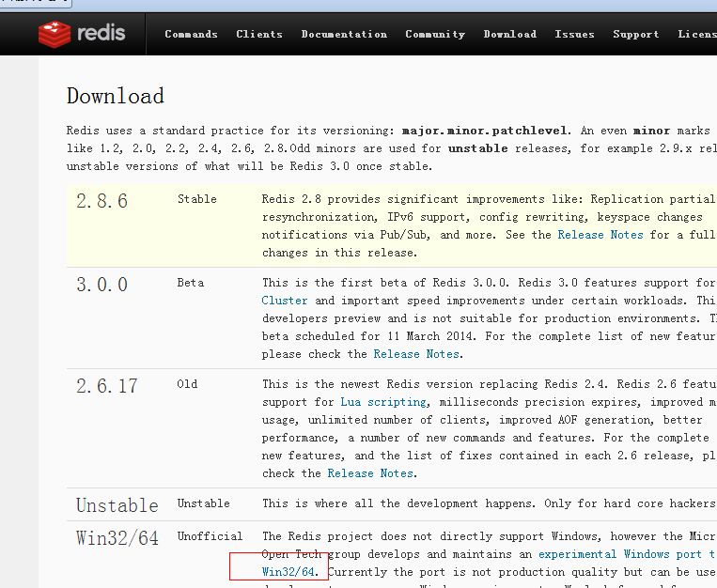Click the Redis logo icon
This screenshot has width=717, height=588.
[55, 34]
